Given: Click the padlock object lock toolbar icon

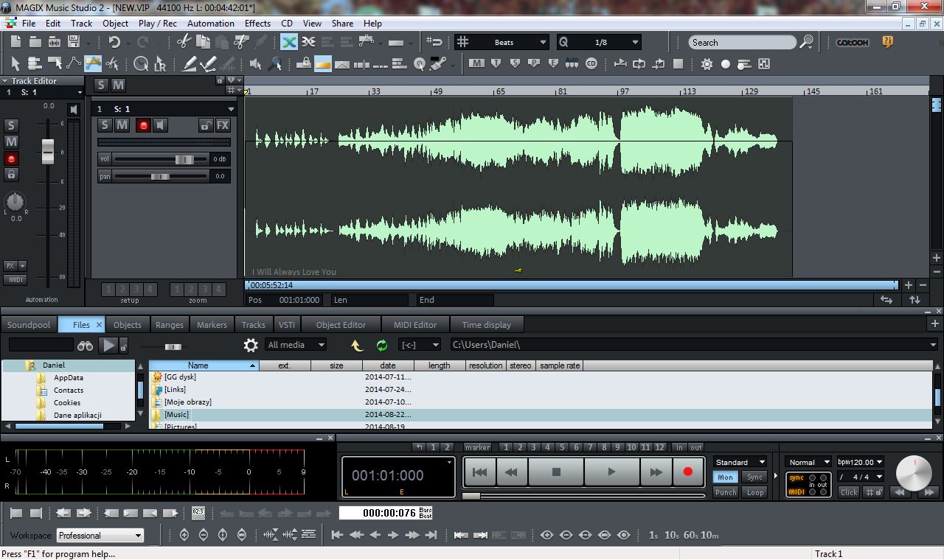Looking at the screenshot, I should (303, 64).
